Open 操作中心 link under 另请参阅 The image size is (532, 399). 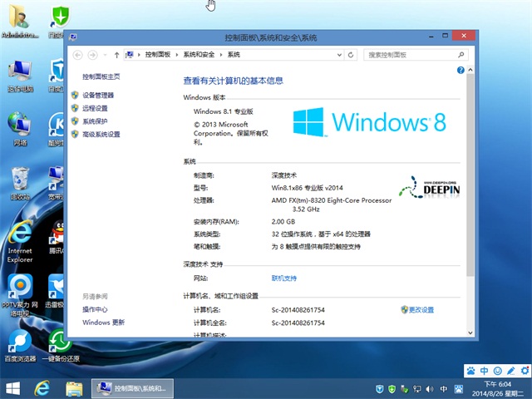click(x=95, y=309)
